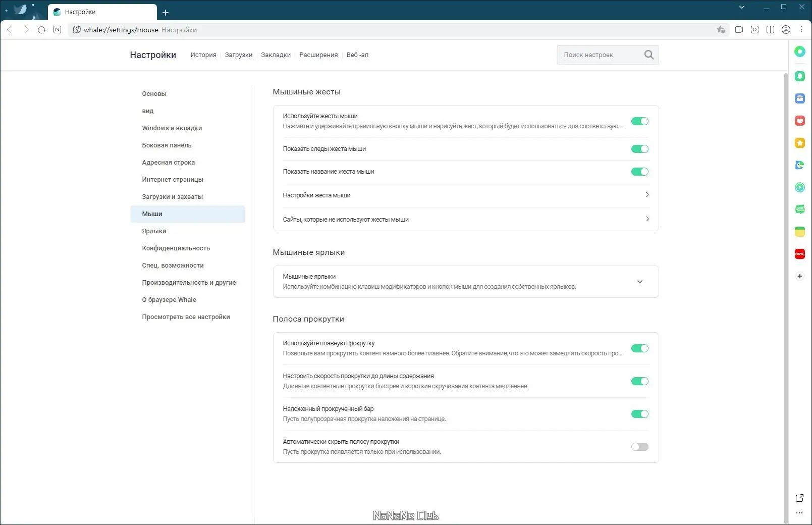Click the 'Поиск настроек' search field
This screenshot has width=812, height=525.
coord(601,55)
